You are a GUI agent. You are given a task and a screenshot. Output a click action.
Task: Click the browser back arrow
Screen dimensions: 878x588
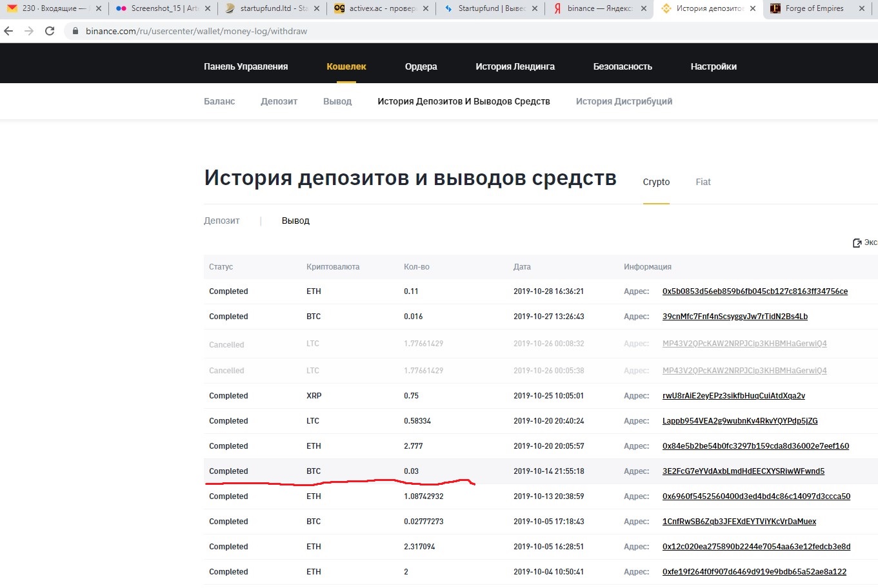[x=8, y=31]
